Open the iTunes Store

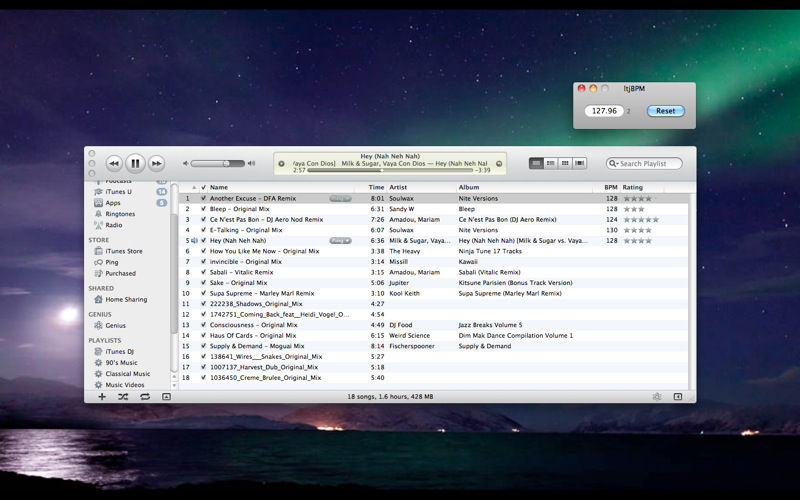point(124,251)
